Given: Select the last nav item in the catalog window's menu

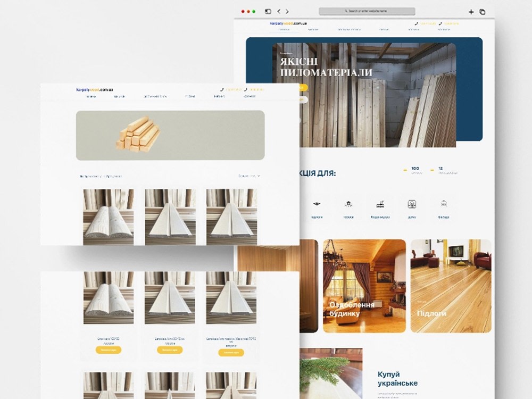Looking at the screenshot, I should (x=249, y=97).
